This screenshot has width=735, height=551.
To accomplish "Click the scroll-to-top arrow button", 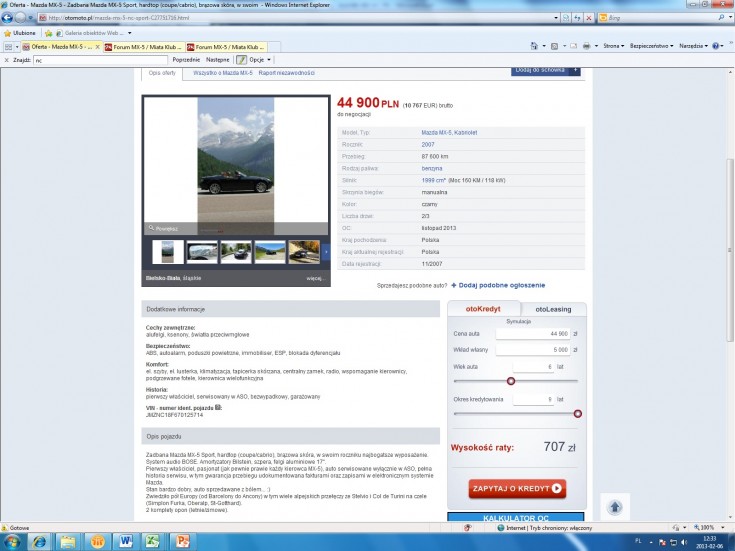I will (615, 507).
